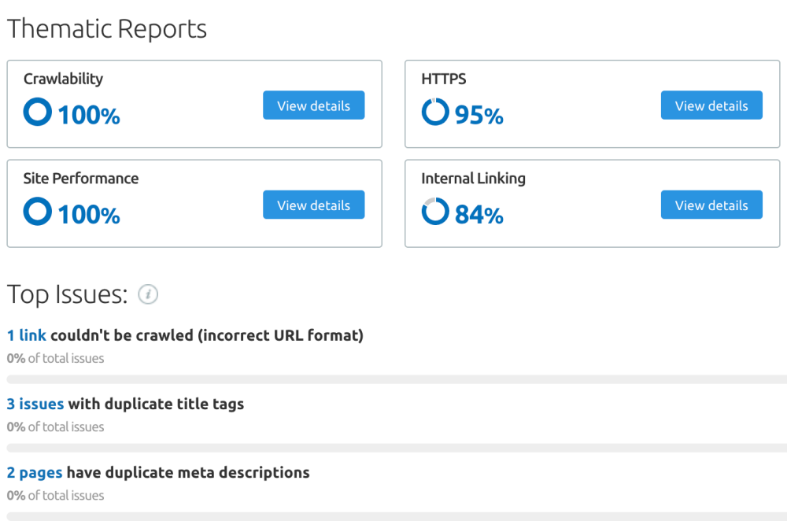Click the HTTPS score donut icon
This screenshot has height=532, width=787.
[x=435, y=112]
